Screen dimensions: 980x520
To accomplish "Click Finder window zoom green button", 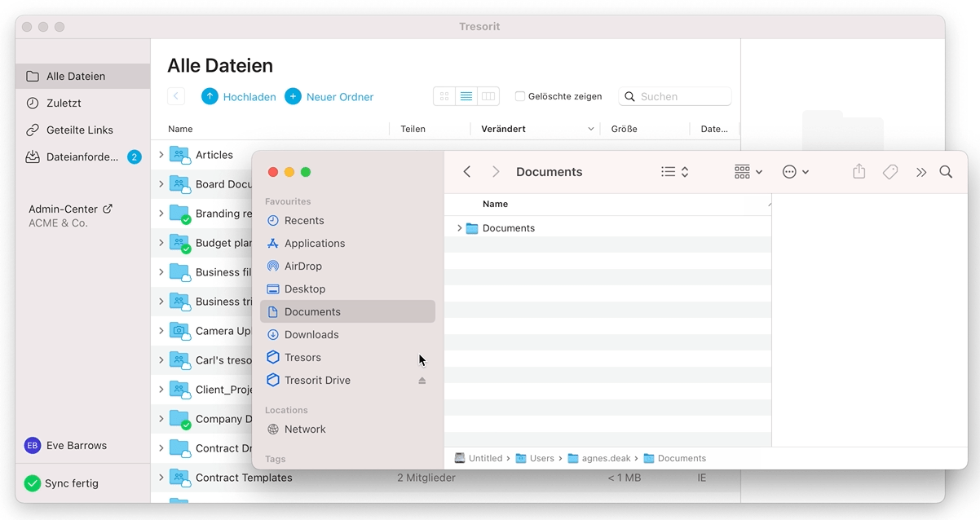I will coord(306,172).
